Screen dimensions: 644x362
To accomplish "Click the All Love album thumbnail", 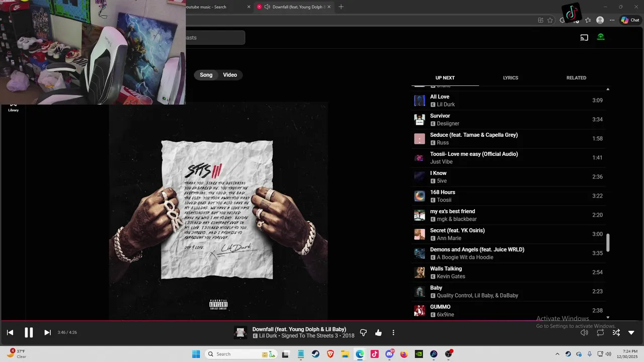I will coord(420,101).
